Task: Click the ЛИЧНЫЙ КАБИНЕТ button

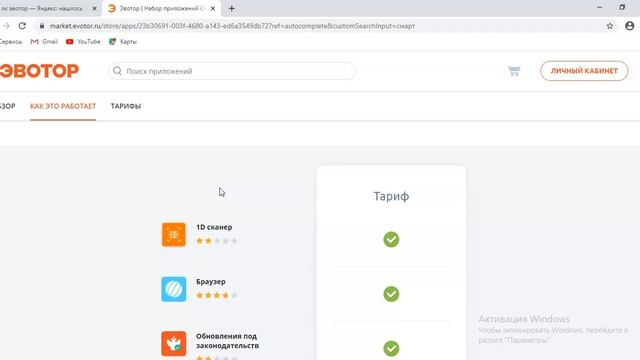Action: point(584,71)
